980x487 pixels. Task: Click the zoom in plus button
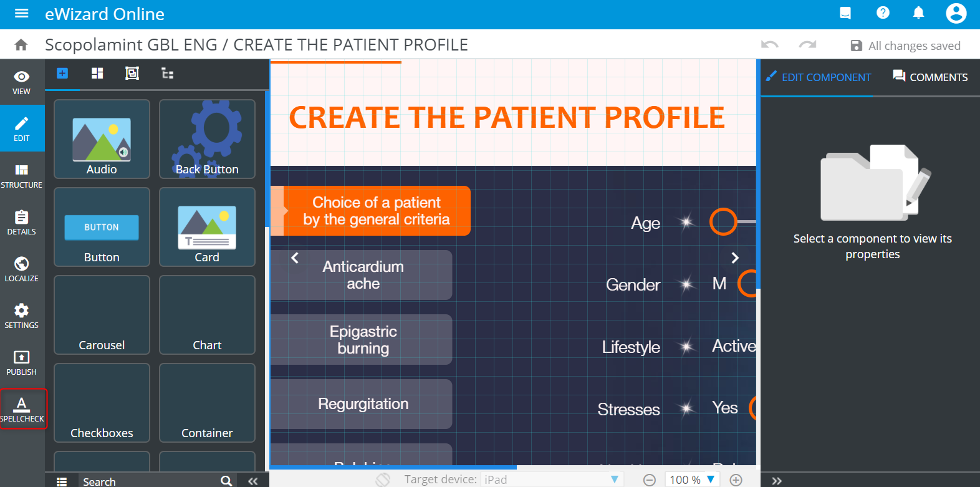[x=736, y=480]
